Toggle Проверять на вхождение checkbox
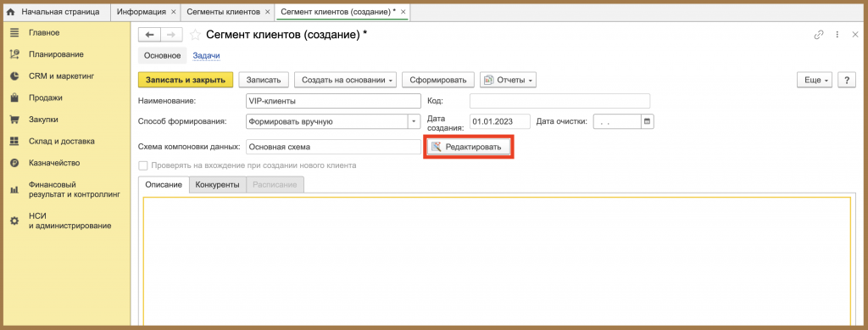 (x=143, y=165)
